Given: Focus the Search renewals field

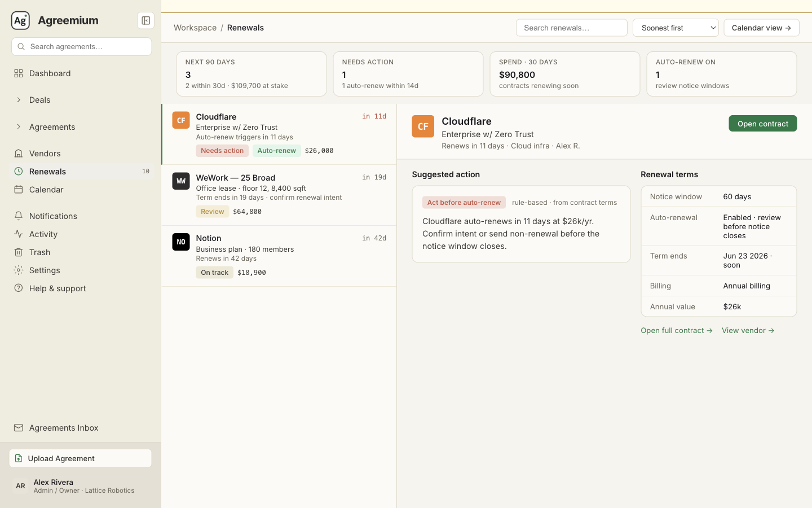Looking at the screenshot, I should tap(571, 28).
